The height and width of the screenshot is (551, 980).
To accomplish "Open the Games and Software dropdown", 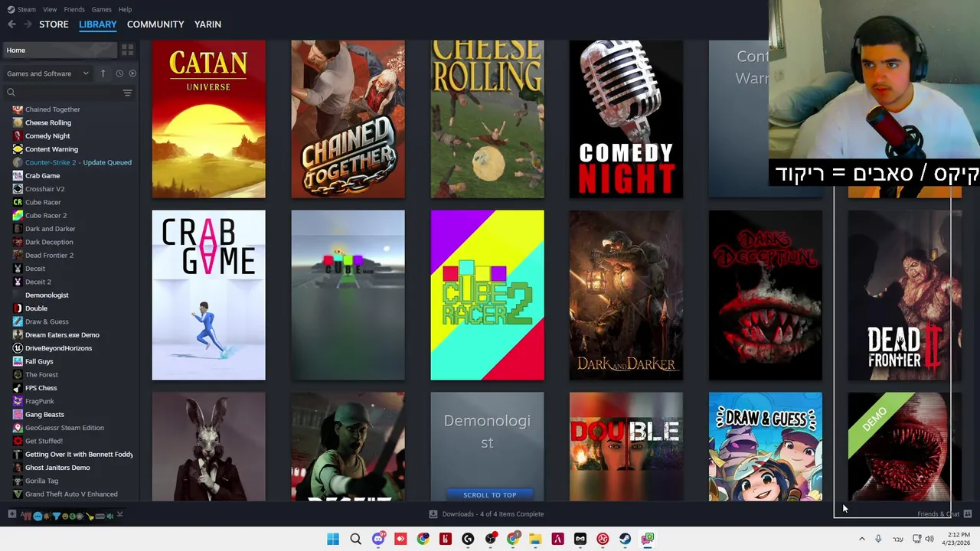I will (47, 73).
